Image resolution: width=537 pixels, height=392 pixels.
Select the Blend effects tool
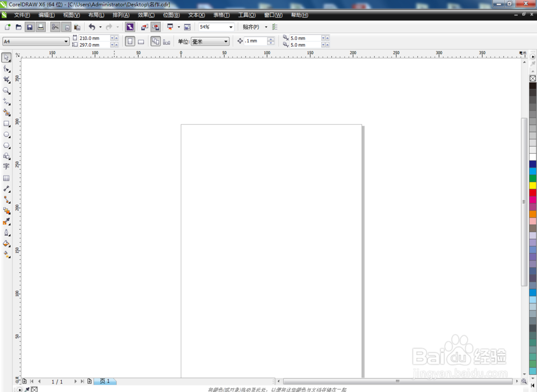[6, 210]
